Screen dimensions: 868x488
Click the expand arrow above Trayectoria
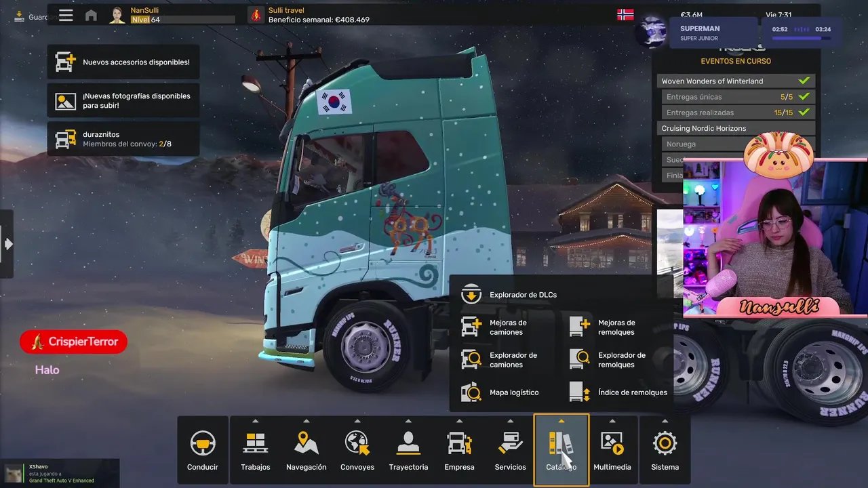[x=408, y=421]
